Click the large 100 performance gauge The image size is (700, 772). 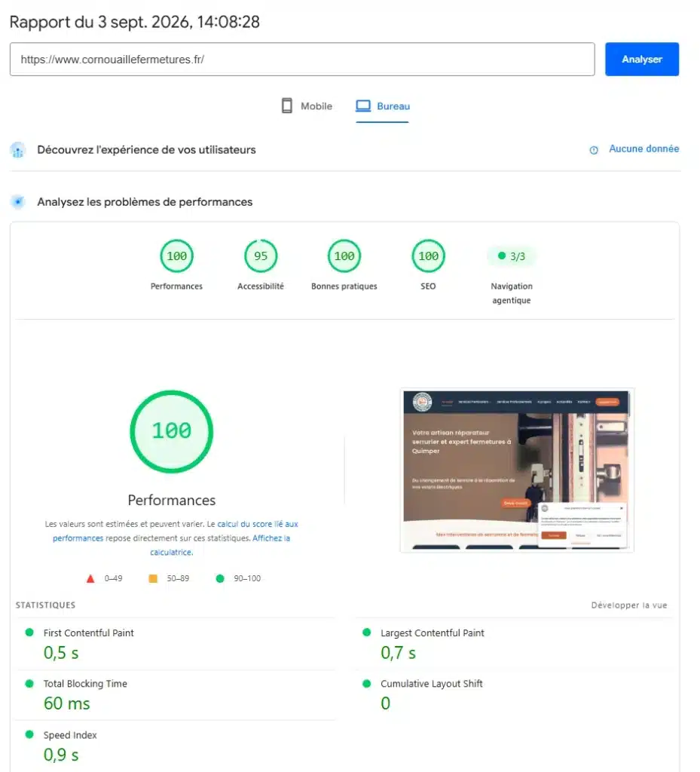(172, 431)
